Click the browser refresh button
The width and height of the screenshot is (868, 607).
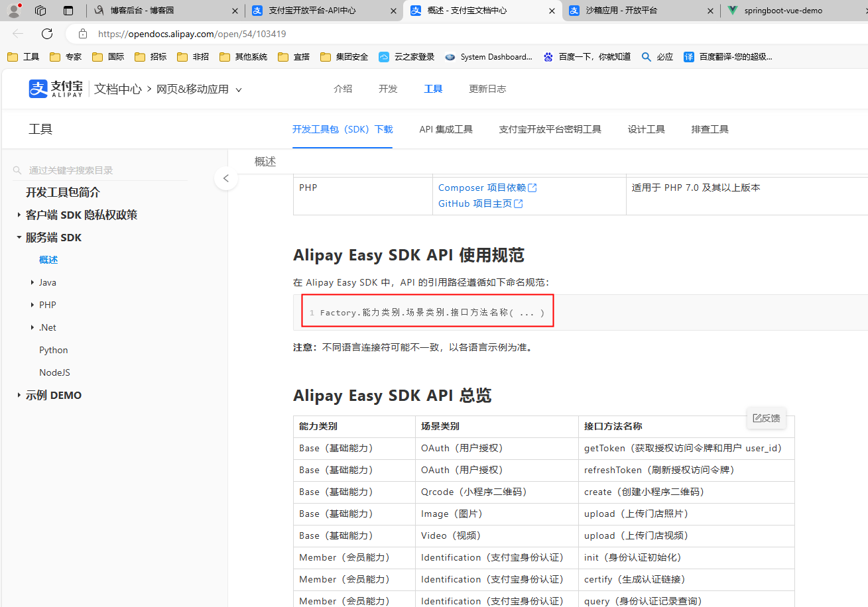[x=47, y=34]
